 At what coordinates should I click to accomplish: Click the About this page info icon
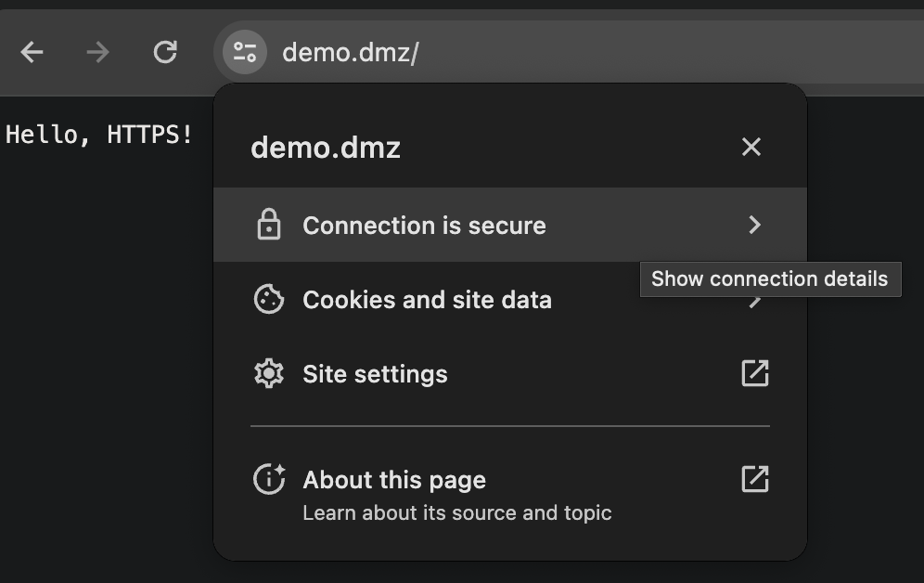click(x=268, y=479)
